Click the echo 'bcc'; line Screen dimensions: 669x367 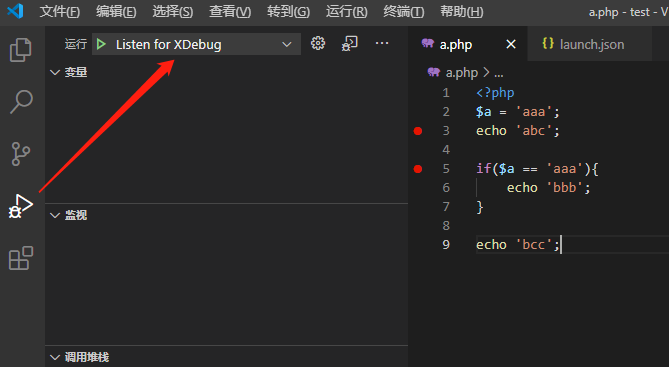tap(518, 245)
